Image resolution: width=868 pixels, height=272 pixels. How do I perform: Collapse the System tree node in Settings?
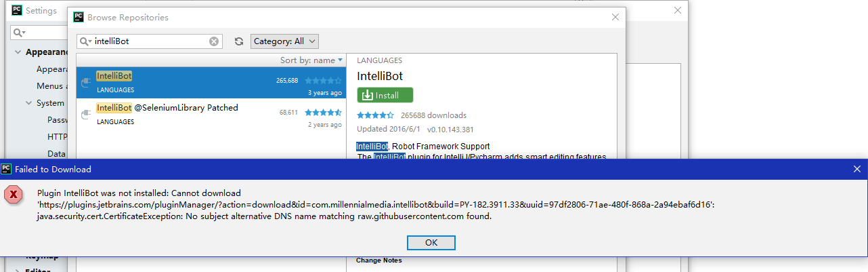coord(29,103)
